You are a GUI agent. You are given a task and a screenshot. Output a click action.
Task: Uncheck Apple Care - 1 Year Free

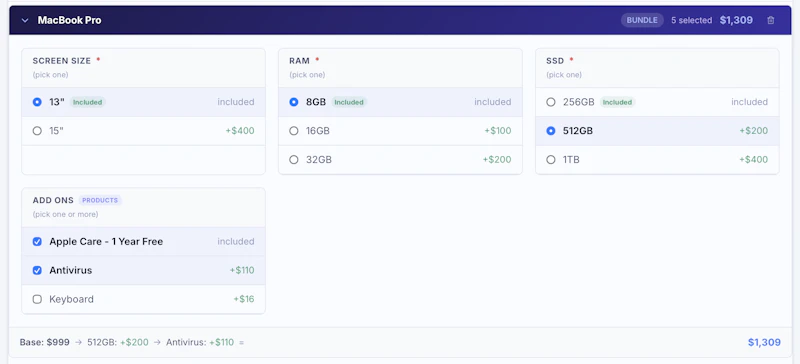tap(37, 241)
